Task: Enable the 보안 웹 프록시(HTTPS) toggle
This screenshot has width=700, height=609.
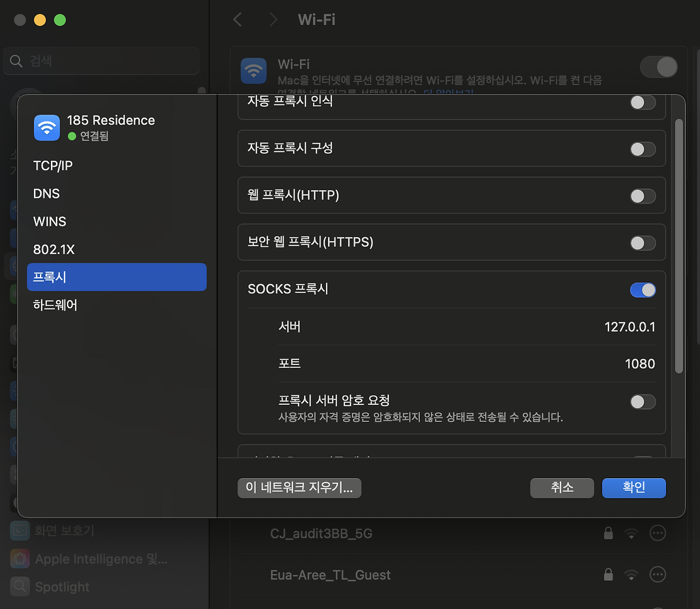Action: [x=643, y=243]
